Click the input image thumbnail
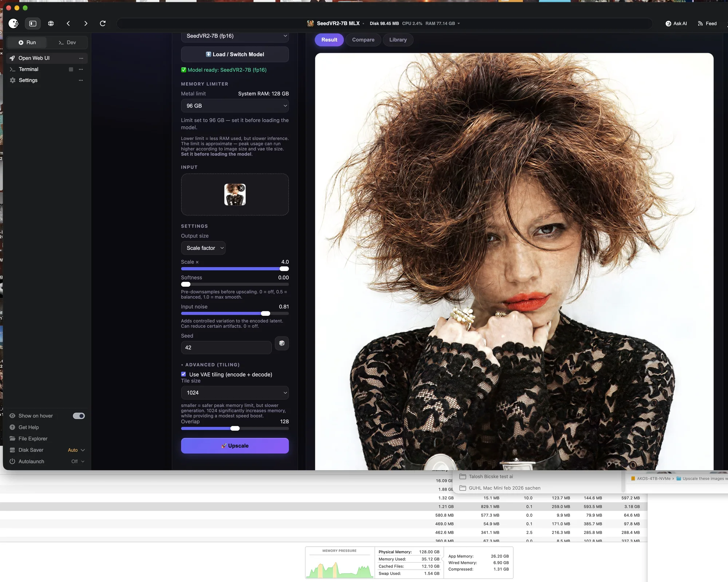The image size is (728, 582). click(x=235, y=195)
